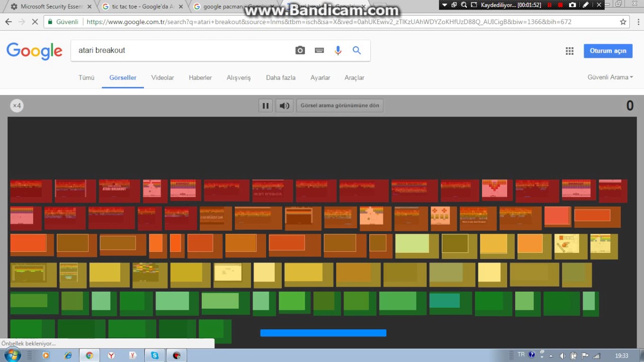
Task: Click the 'x4' lives indicator
Action: click(17, 106)
